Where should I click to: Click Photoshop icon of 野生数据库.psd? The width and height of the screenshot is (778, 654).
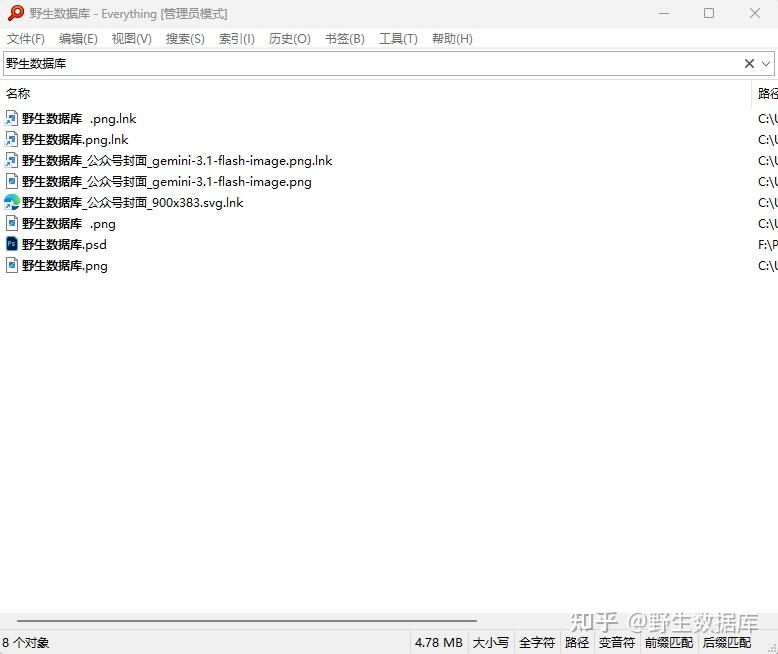click(11, 244)
